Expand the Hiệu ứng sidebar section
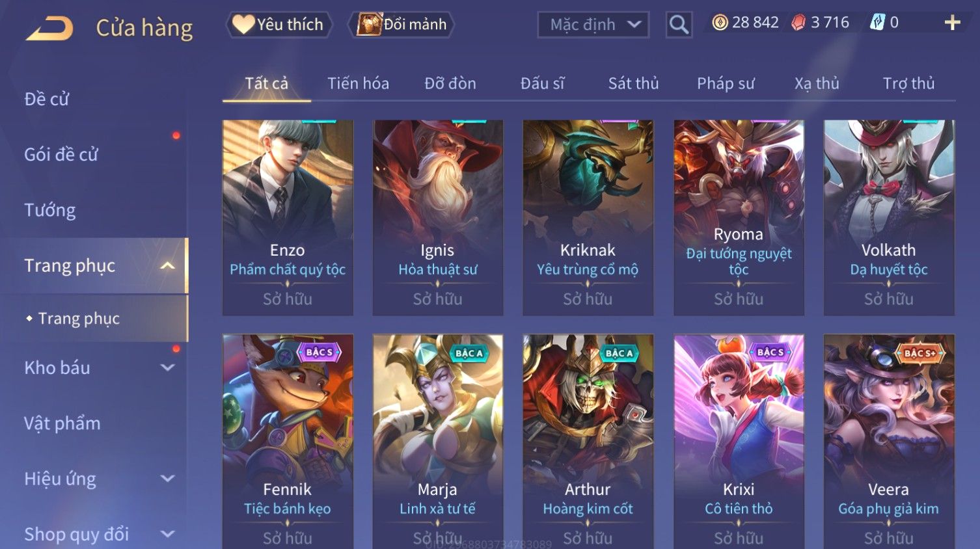The image size is (980, 549). (x=167, y=479)
